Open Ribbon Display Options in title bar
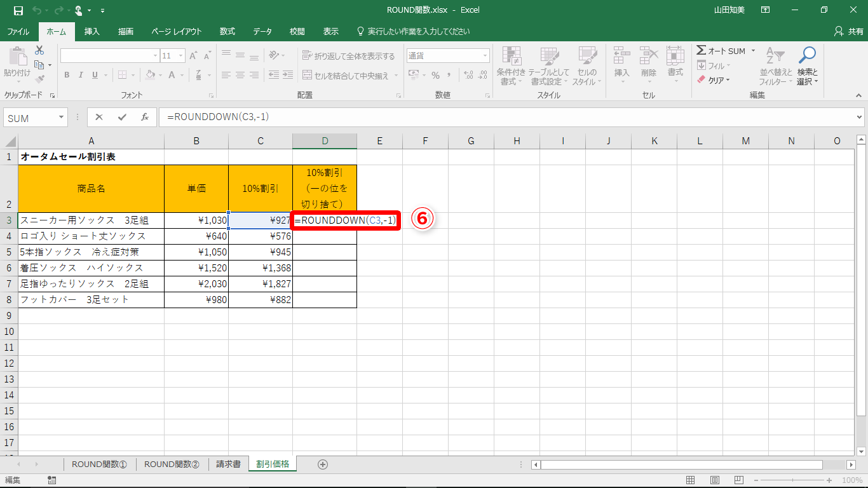This screenshot has width=868, height=488. click(766, 10)
